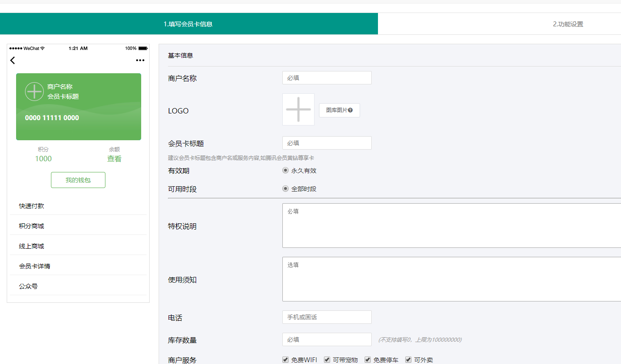621x364 pixels.
Task: Click the 图库图片 button
Action: pos(340,110)
